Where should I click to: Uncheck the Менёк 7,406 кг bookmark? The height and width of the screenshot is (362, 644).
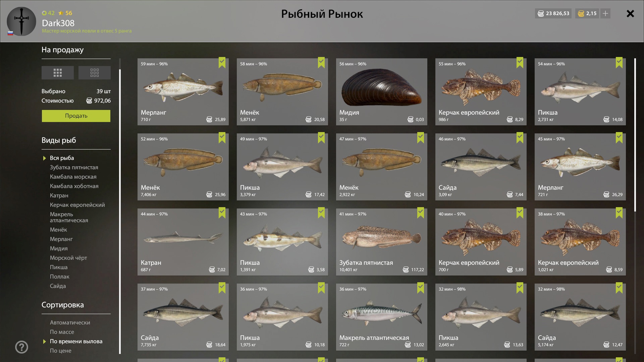(x=222, y=138)
